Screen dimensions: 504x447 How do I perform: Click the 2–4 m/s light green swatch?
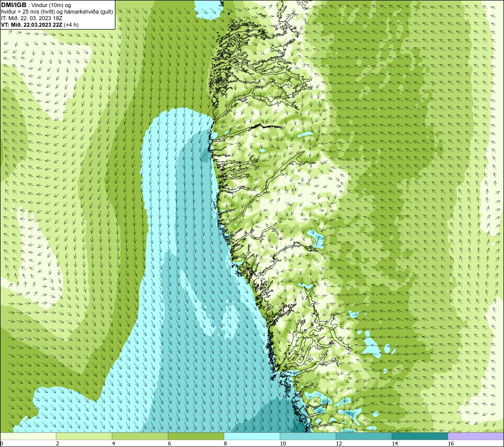tap(84, 436)
